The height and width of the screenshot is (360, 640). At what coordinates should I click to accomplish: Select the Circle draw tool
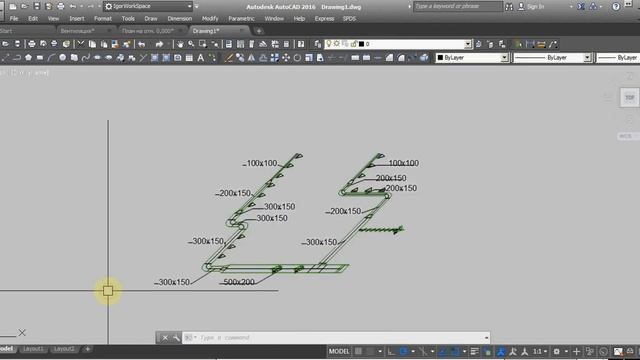(62, 58)
